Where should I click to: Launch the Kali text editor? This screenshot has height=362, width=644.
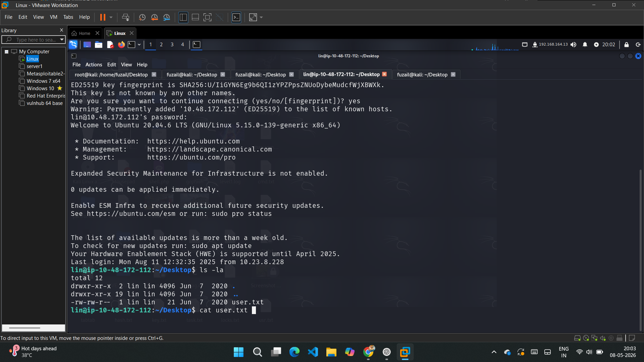(110, 45)
